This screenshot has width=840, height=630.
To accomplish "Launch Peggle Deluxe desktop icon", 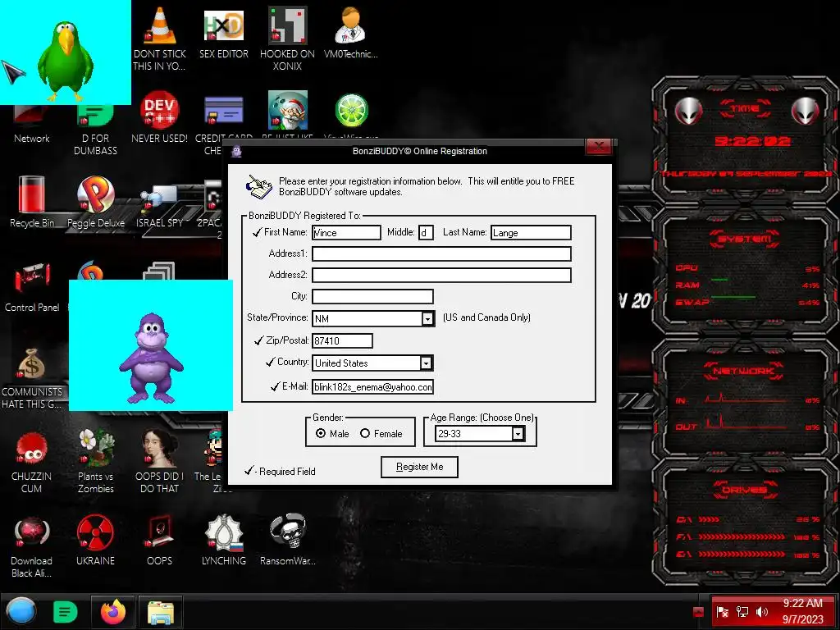I will pos(95,194).
